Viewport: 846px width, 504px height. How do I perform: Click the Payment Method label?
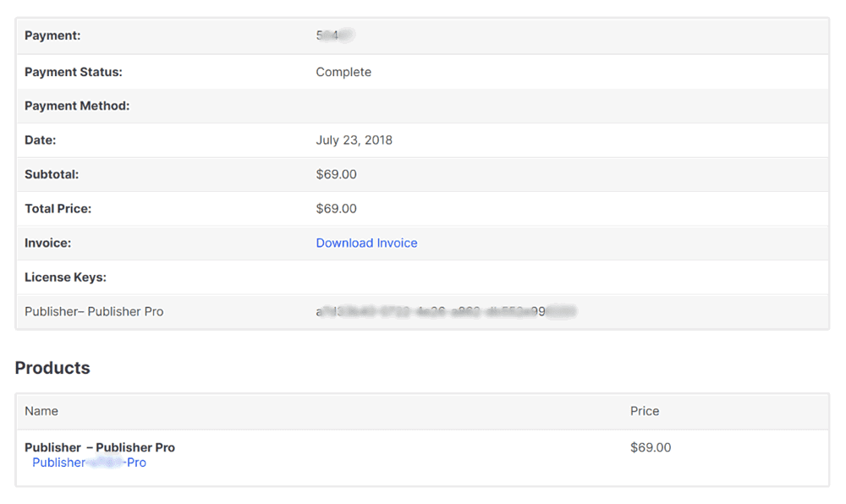[77, 106]
